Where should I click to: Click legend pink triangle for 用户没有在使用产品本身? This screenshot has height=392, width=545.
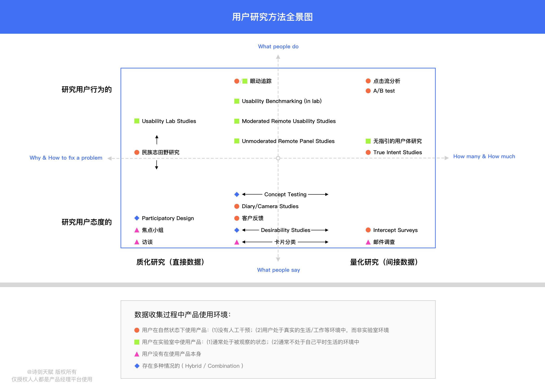[137, 354]
